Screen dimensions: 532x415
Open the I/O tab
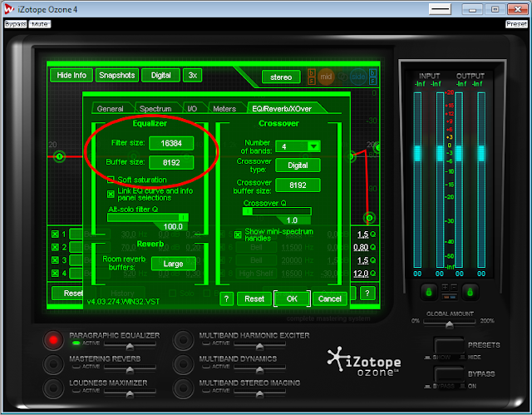[192, 109]
